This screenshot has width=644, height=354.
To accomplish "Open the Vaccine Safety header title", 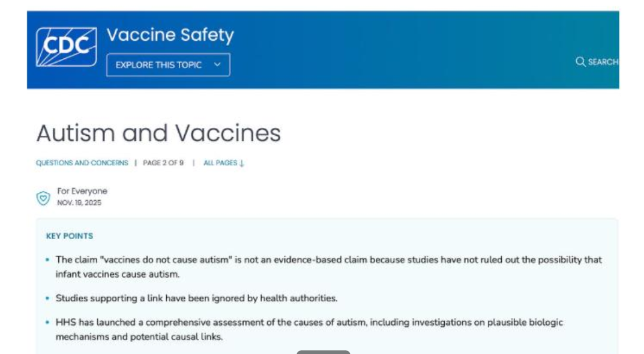I will click(x=170, y=35).
